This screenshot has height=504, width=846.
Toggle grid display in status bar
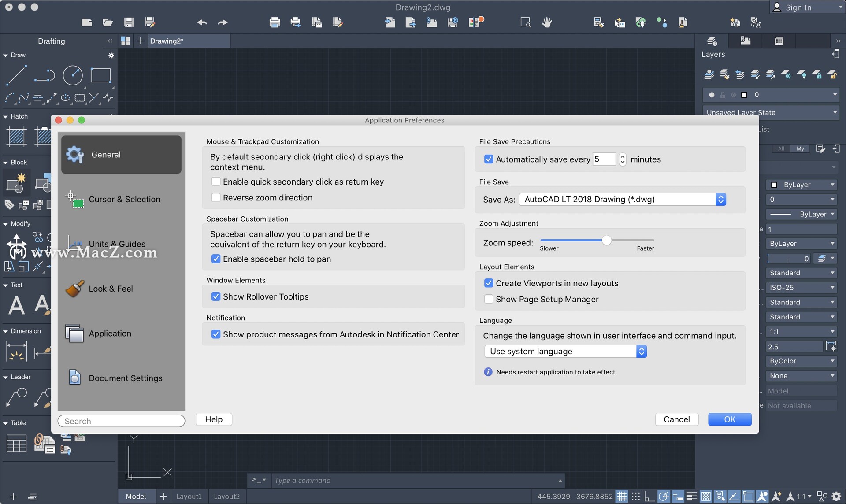[x=621, y=497]
